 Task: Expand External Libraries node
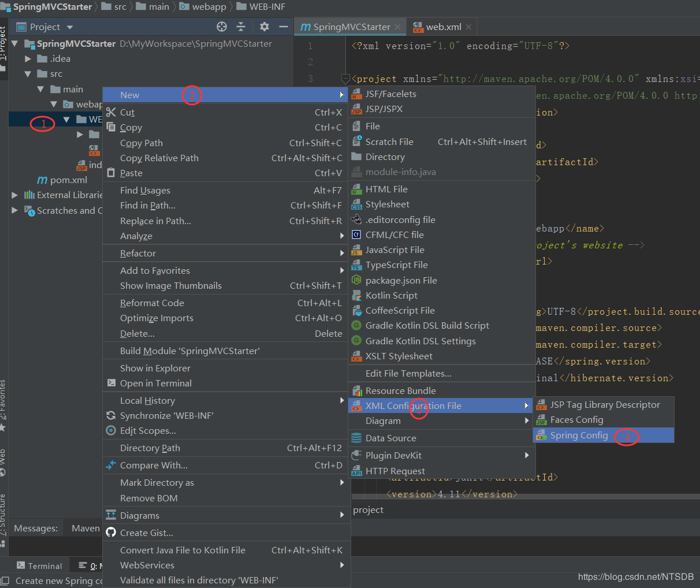tap(14, 195)
